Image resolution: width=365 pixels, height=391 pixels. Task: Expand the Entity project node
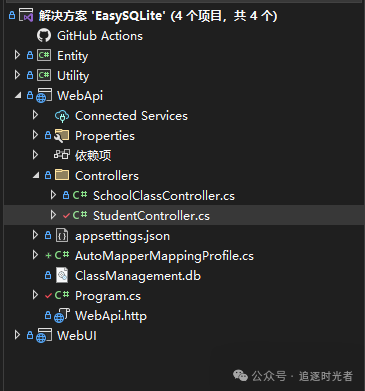click(17, 55)
